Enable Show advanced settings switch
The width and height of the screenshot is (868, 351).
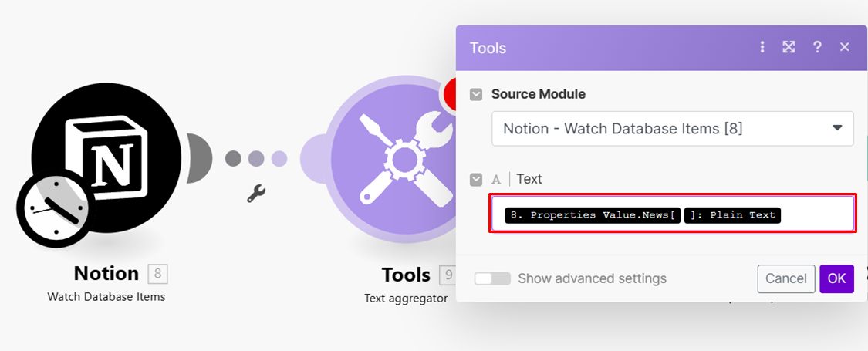(x=492, y=278)
